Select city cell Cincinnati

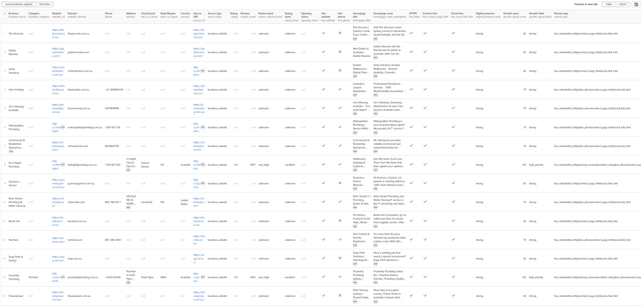point(147,202)
